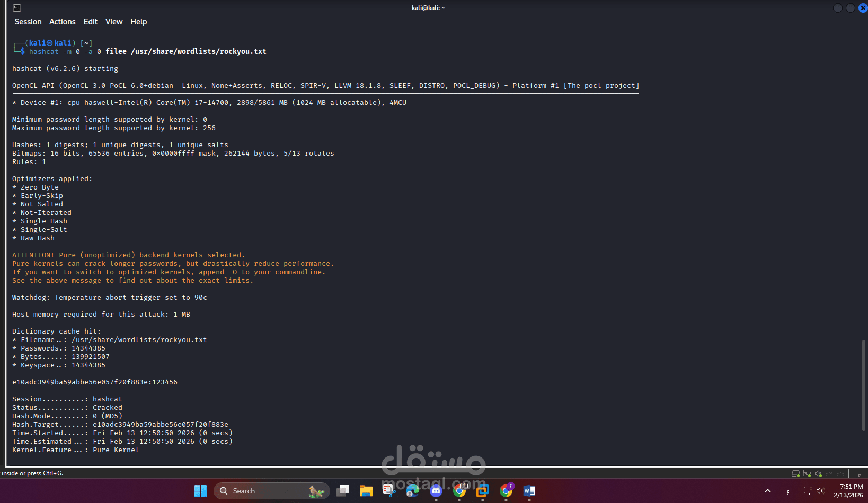Viewport: 868px width, 503px height.
Task: Open Microsoft Word from the taskbar
Action: point(529,491)
